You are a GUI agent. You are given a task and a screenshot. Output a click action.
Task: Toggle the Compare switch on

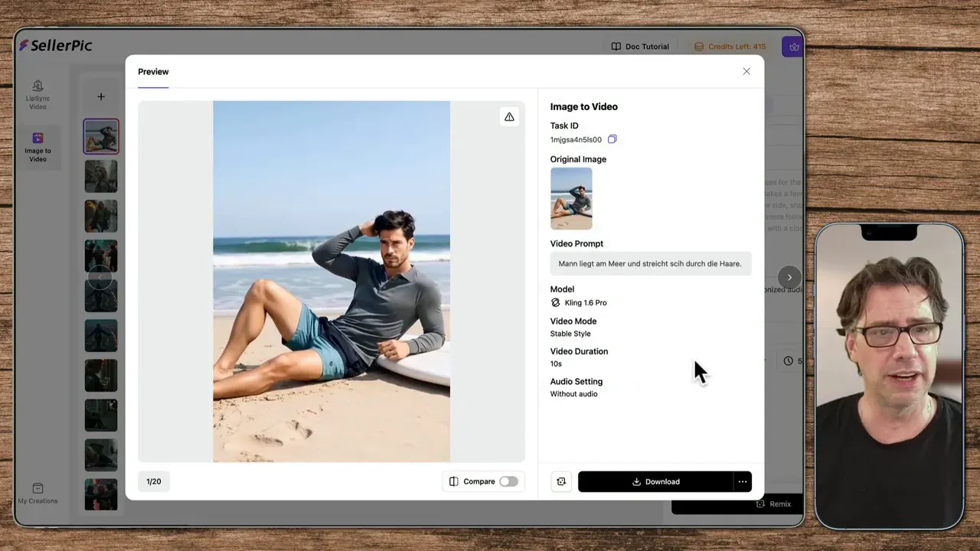pos(508,481)
